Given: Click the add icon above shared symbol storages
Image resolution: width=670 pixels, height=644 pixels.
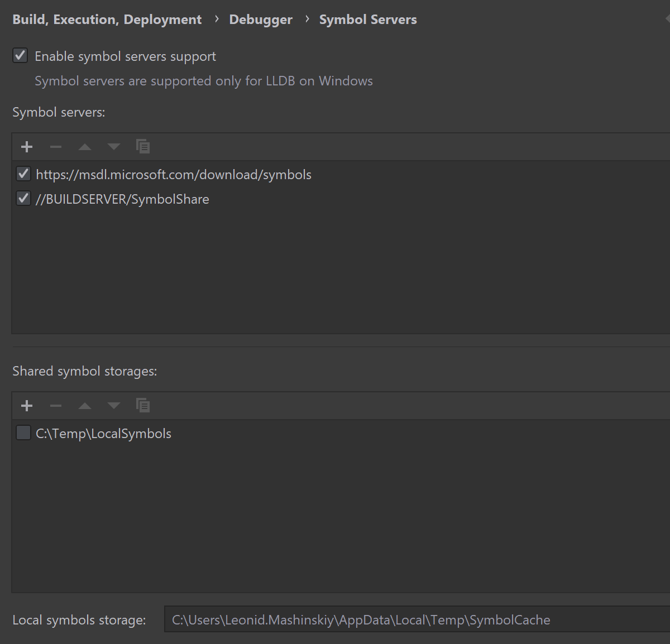Looking at the screenshot, I should 26,405.
